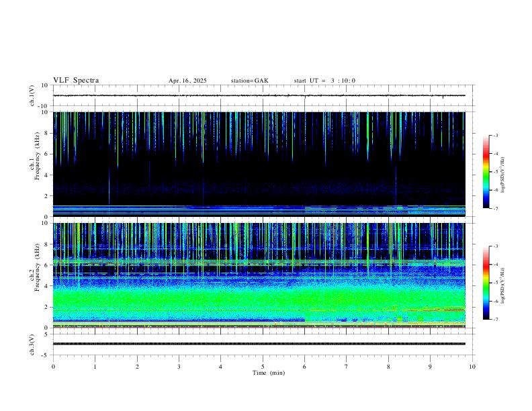The height and width of the screenshot is (411, 532).
Task: Click the "4" tick on the time axis
Action: coord(221,367)
